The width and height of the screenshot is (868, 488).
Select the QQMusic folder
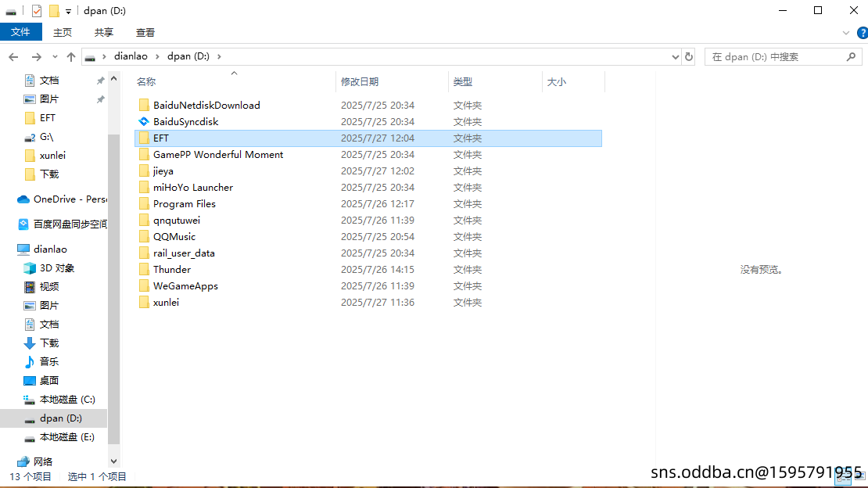[368, 237]
